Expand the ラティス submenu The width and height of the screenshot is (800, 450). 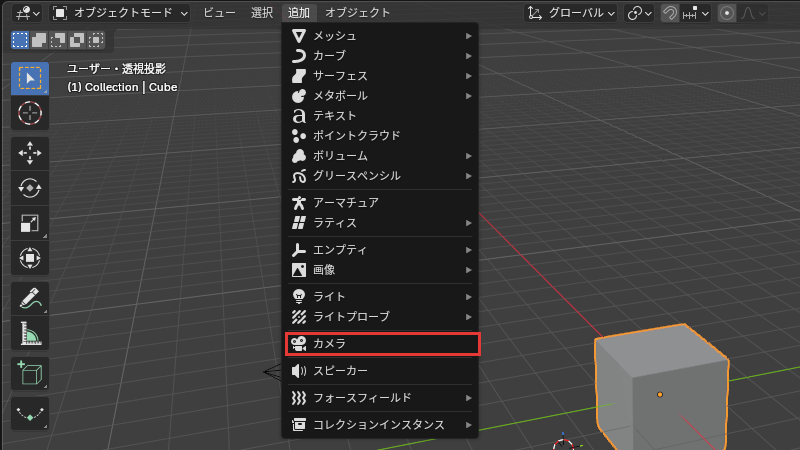pos(381,223)
